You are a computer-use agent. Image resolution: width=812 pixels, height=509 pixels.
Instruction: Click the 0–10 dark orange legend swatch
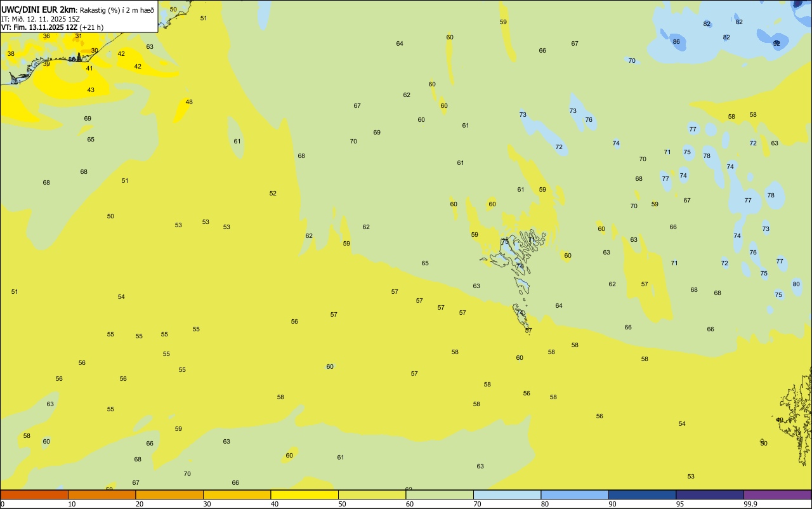pos(34,494)
